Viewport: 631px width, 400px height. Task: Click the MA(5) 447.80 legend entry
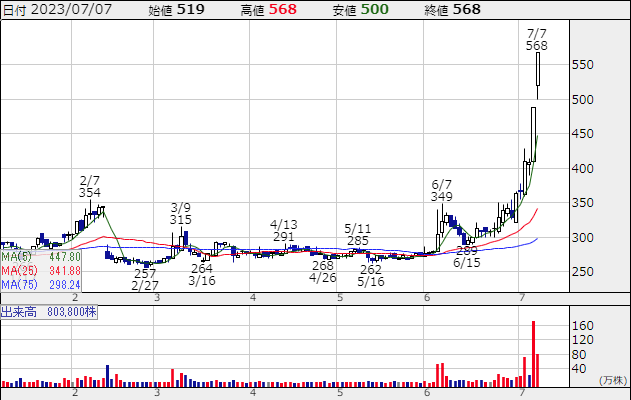point(41,257)
